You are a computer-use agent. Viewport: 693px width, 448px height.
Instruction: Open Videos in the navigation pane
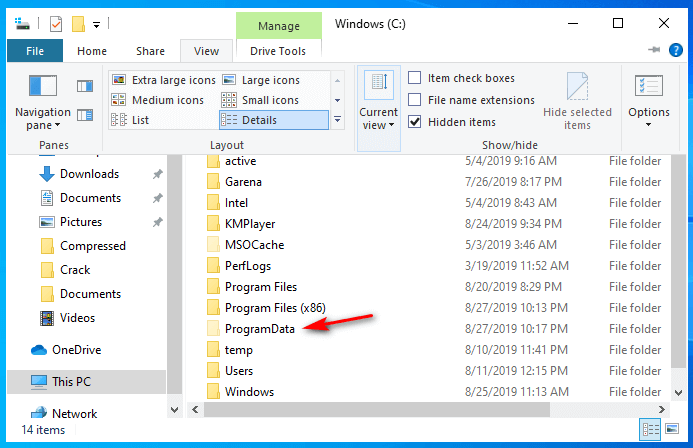coord(77,318)
